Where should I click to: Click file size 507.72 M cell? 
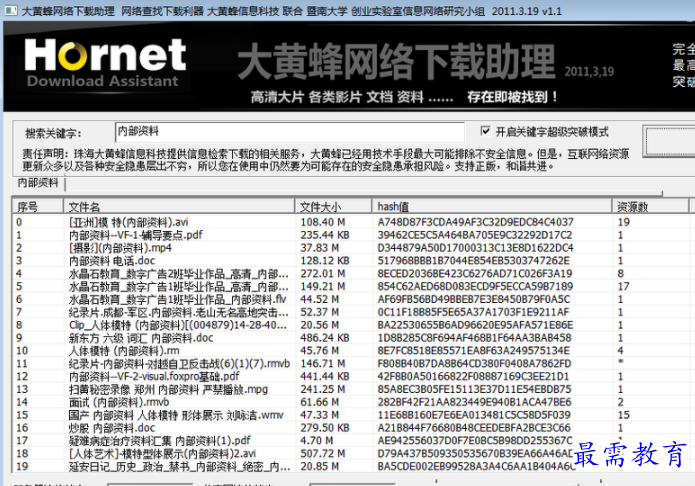click(322, 453)
